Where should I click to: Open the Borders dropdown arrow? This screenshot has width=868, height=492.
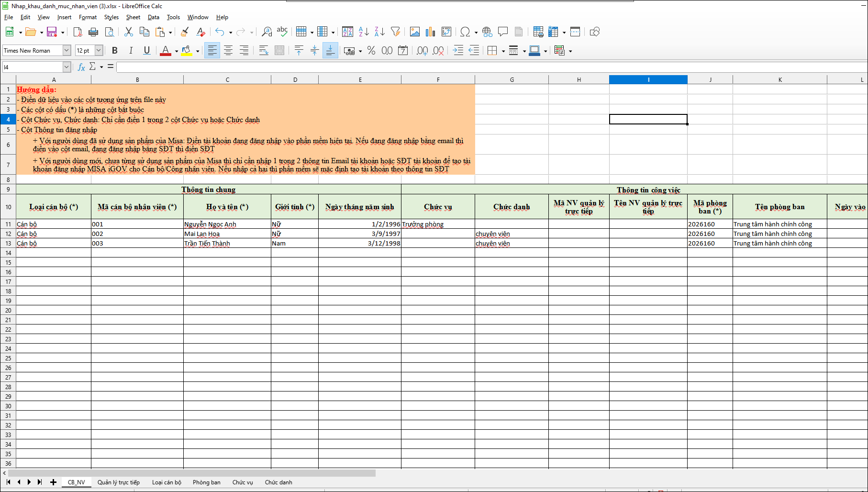tap(503, 51)
